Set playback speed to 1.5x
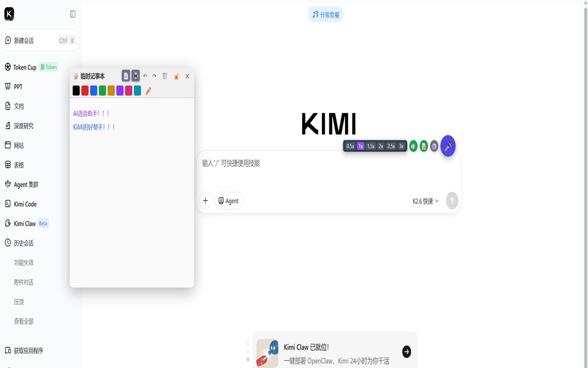The width and height of the screenshot is (588, 368). [371, 146]
